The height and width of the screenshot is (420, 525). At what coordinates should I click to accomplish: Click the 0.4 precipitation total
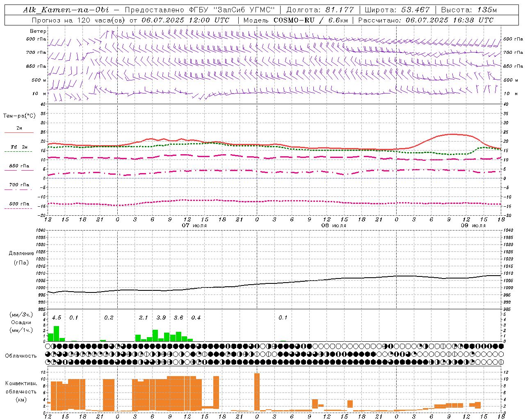point(196,318)
